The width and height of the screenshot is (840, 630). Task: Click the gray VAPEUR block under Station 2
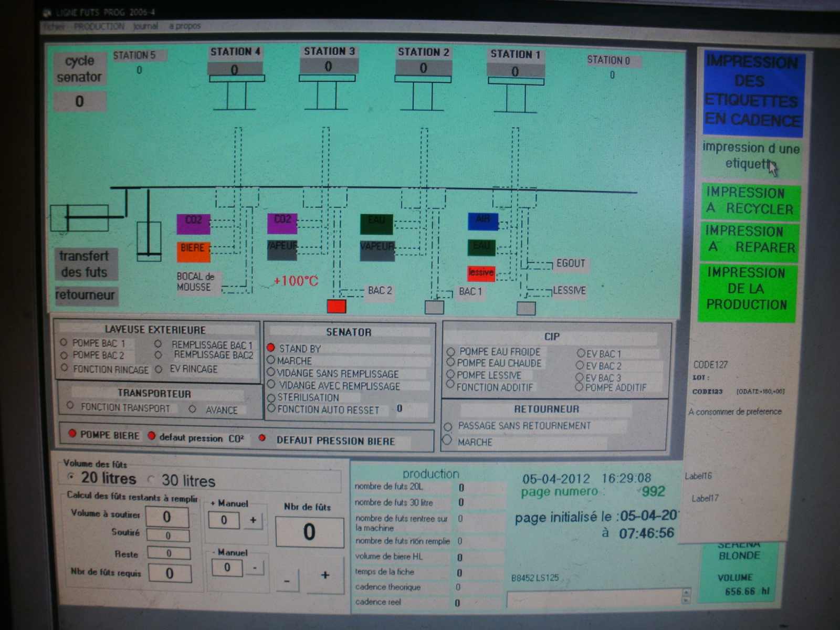click(377, 250)
